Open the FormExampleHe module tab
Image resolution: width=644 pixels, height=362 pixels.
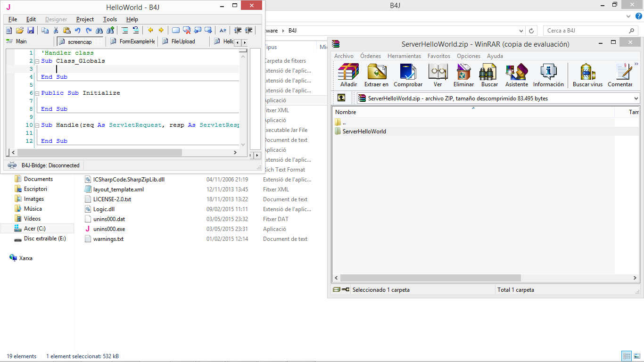tap(132, 41)
